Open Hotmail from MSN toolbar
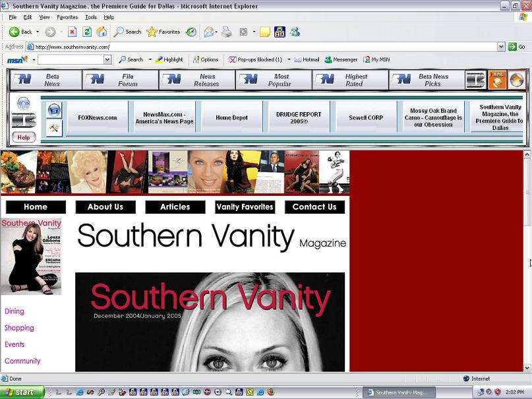 point(307,60)
